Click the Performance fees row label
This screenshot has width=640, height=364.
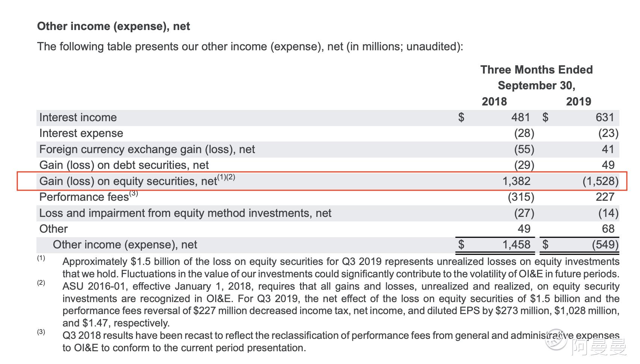84,197
